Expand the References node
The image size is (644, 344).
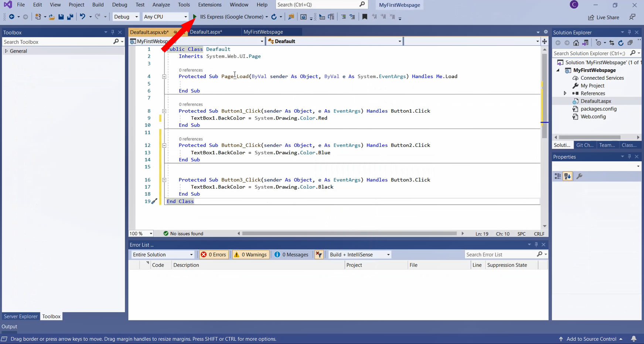click(x=565, y=93)
